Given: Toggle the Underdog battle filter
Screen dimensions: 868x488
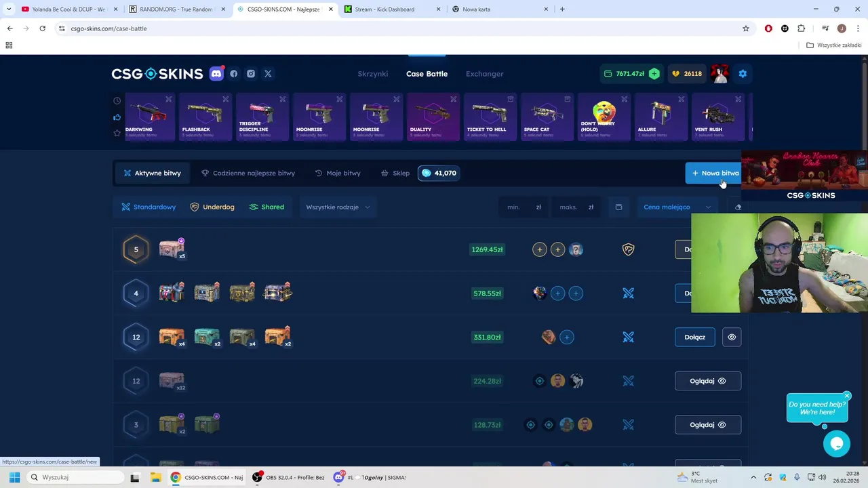Looking at the screenshot, I should [212, 207].
